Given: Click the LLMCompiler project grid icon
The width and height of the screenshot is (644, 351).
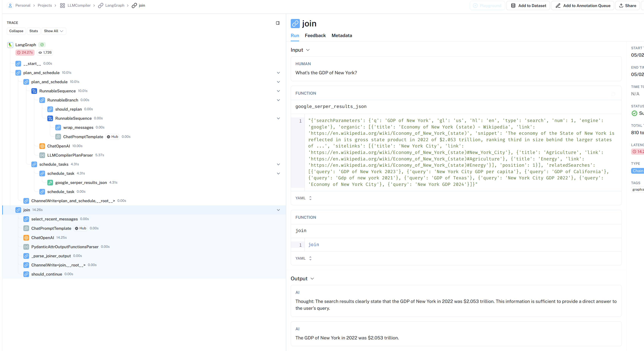Looking at the screenshot, I should click(63, 6).
